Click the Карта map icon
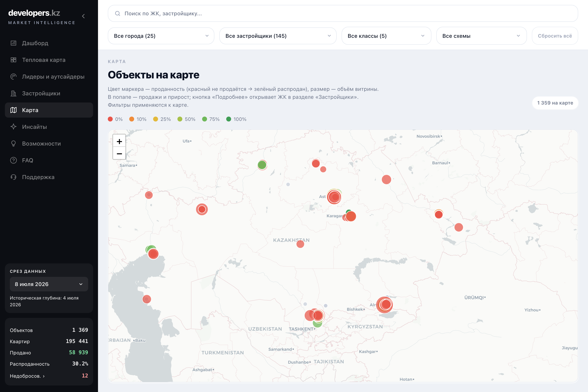This screenshot has height=392, width=588. point(13,110)
